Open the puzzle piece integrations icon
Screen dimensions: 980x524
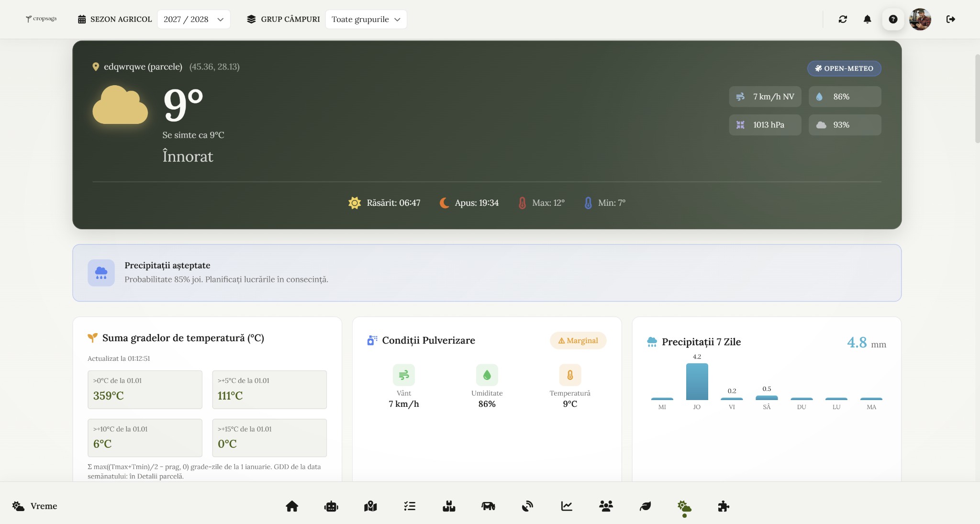(x=724, y=506)
